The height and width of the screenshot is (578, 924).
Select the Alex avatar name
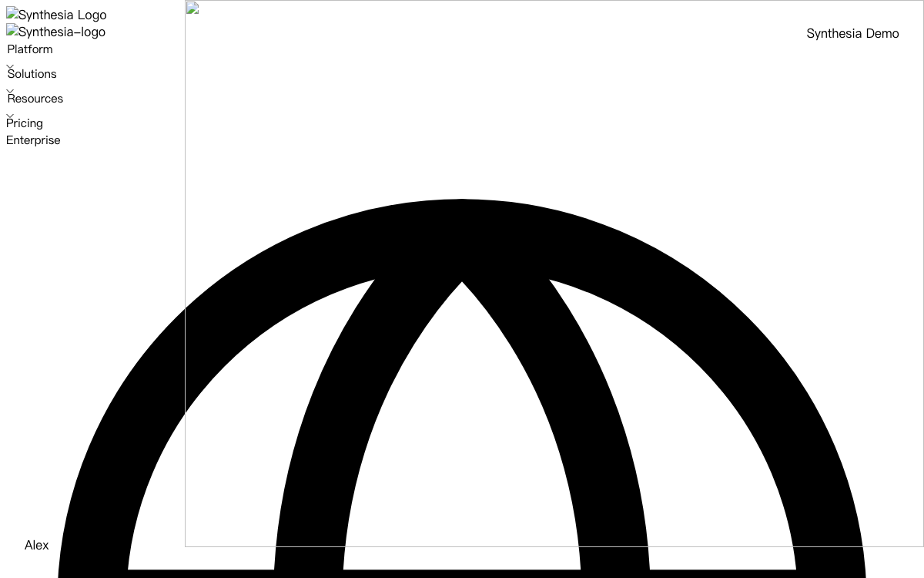click(36, 545)
